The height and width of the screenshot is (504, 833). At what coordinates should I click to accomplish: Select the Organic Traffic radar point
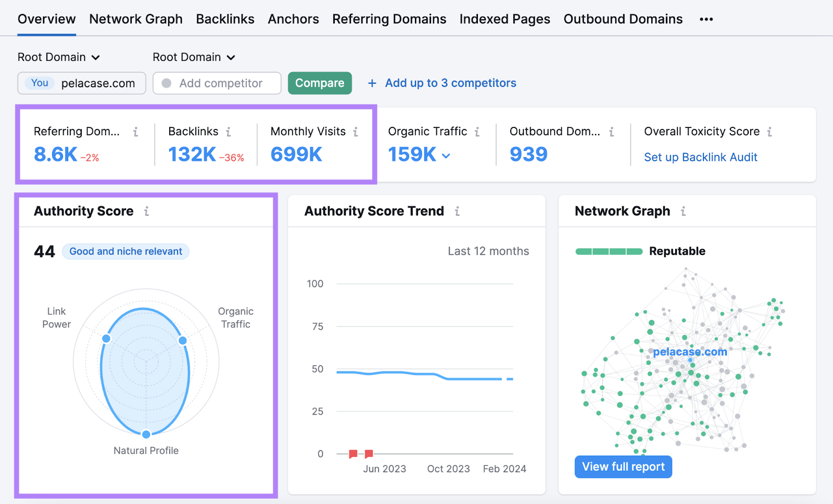tap(183, 341)
